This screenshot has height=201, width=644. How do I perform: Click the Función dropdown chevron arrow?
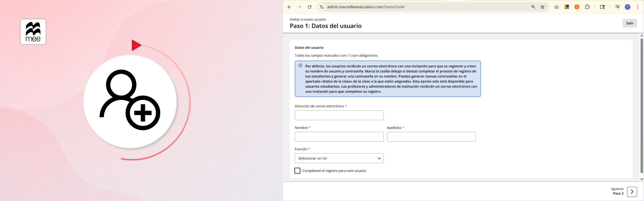[379, 158]
